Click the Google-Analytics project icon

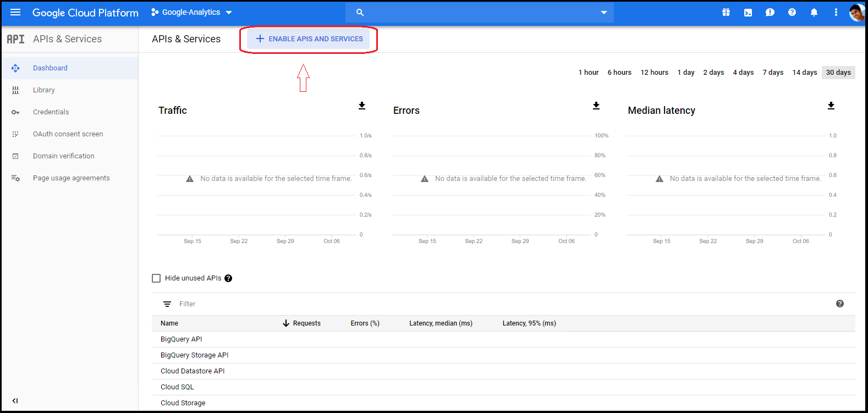click(155, 12)
